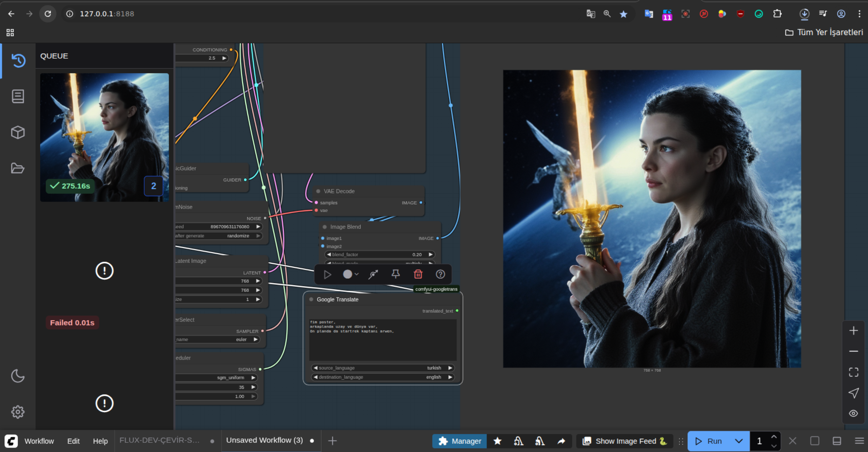868x452 pixels.
Task: Expand the Run button dropdown arrow
Action: coord(738,441)
